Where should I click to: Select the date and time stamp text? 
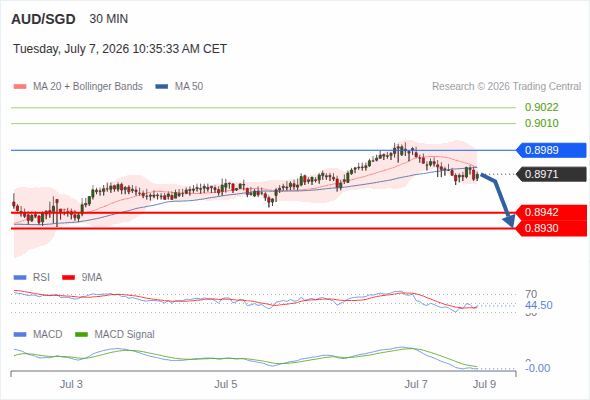pos(120,49)
